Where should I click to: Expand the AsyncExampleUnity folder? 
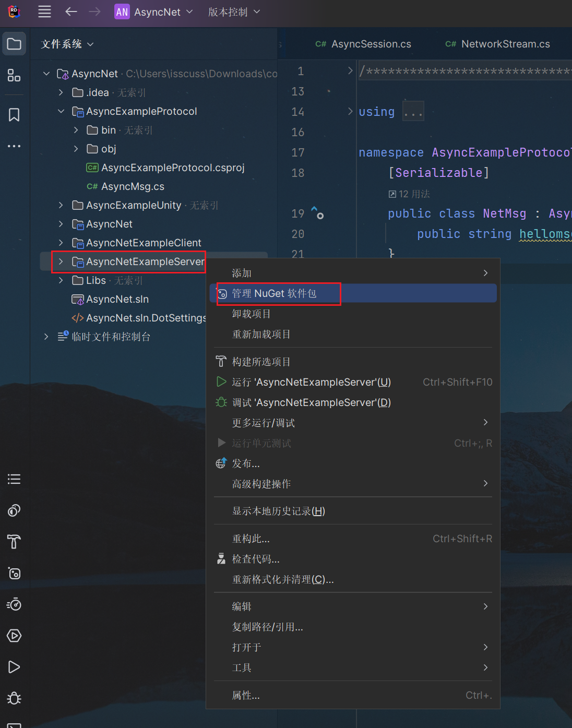click(61, 205)
